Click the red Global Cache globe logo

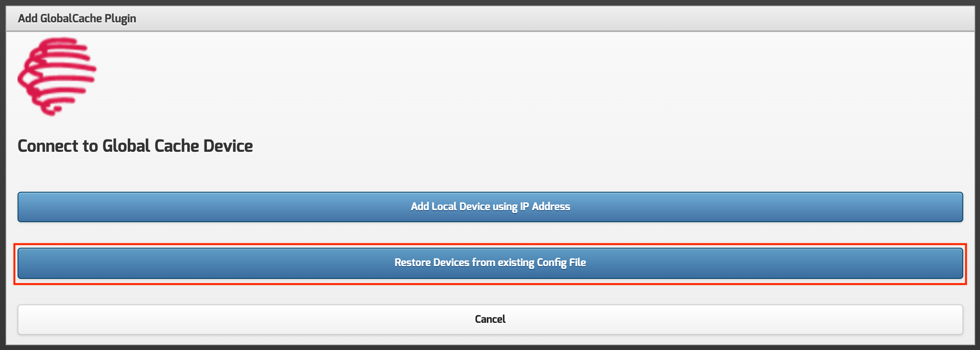pyautogui.click(x=57, y=76)
